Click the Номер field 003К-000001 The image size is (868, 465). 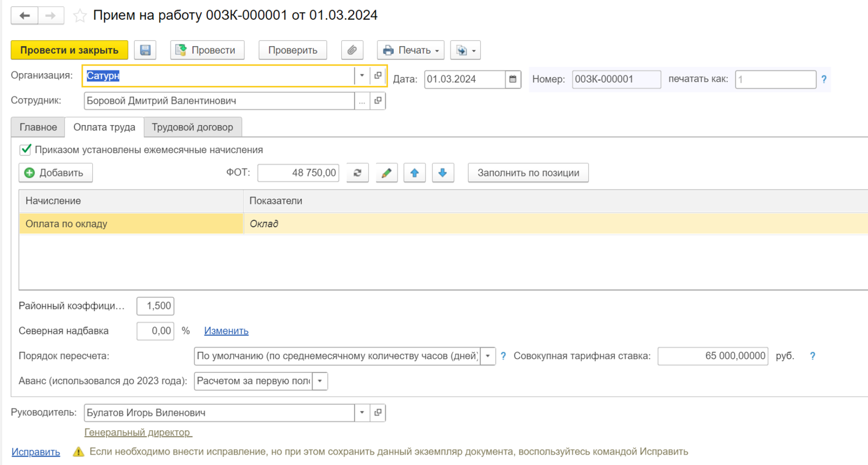[x=617, y=79]
